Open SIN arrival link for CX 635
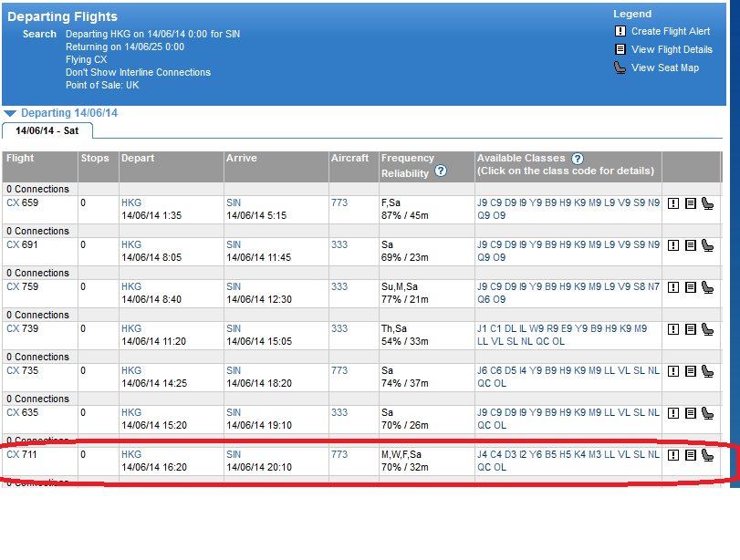740x560 pixels. [234, 412]
